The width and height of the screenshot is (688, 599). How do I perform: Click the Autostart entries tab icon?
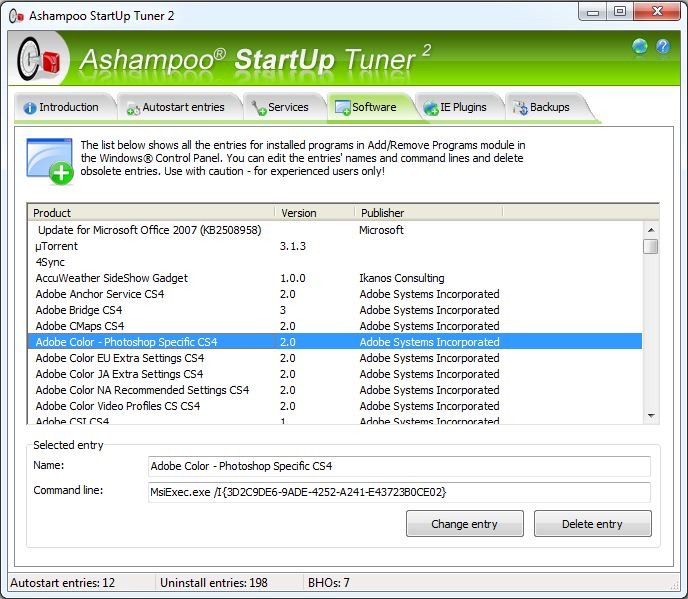click(x=133, y=108)
